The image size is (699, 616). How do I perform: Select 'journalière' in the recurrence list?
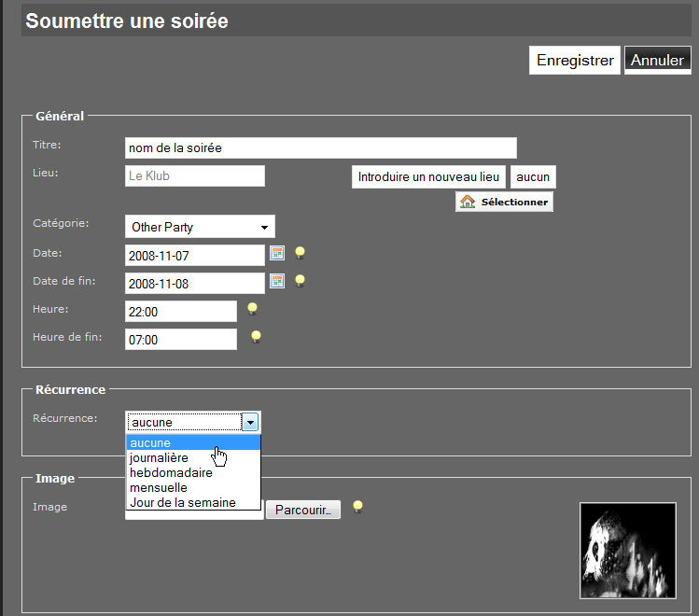(x=193, y=457)
